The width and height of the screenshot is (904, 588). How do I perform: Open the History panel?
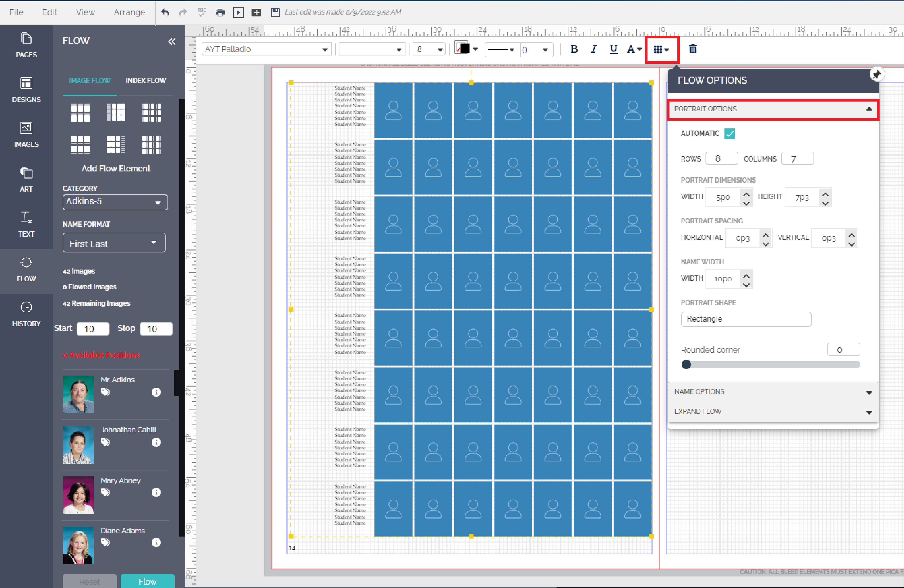26,314
